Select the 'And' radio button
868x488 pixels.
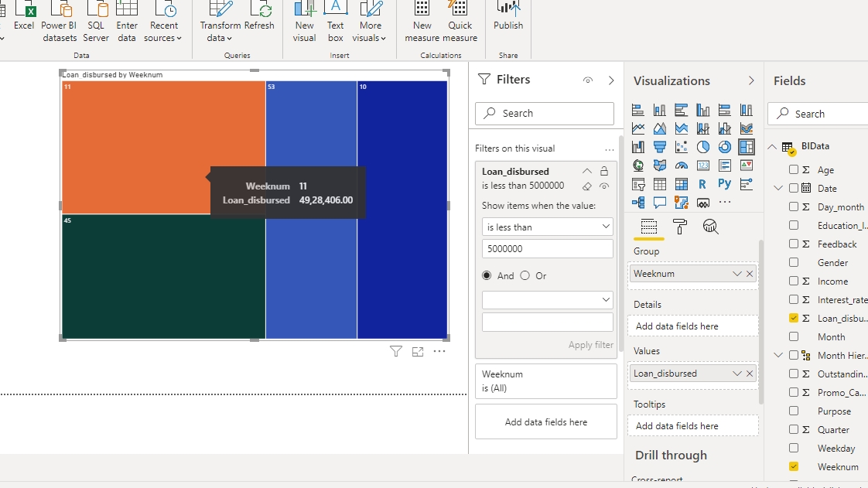coord(487,275)
